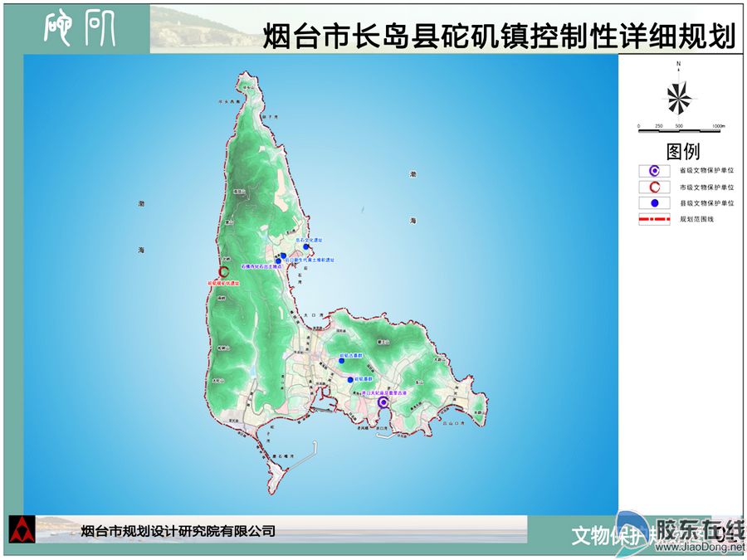Click the red dashed 规划范围线 legend swatch
The image size is (747, 560).
click(x=654, y=220)
